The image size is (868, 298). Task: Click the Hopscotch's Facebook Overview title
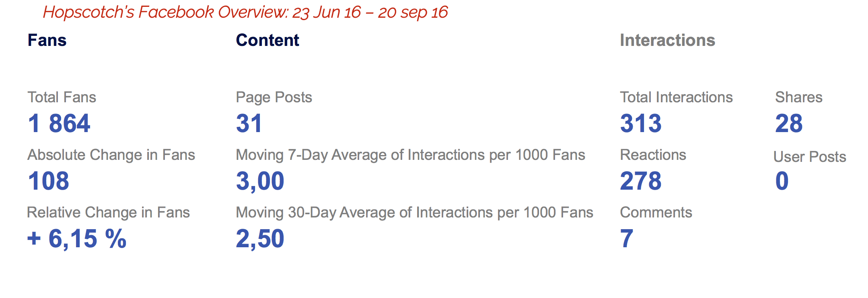(245, 12)
